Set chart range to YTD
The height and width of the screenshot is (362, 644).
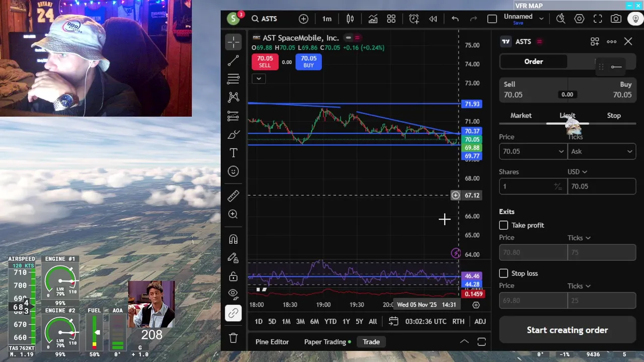coord(330,321)
